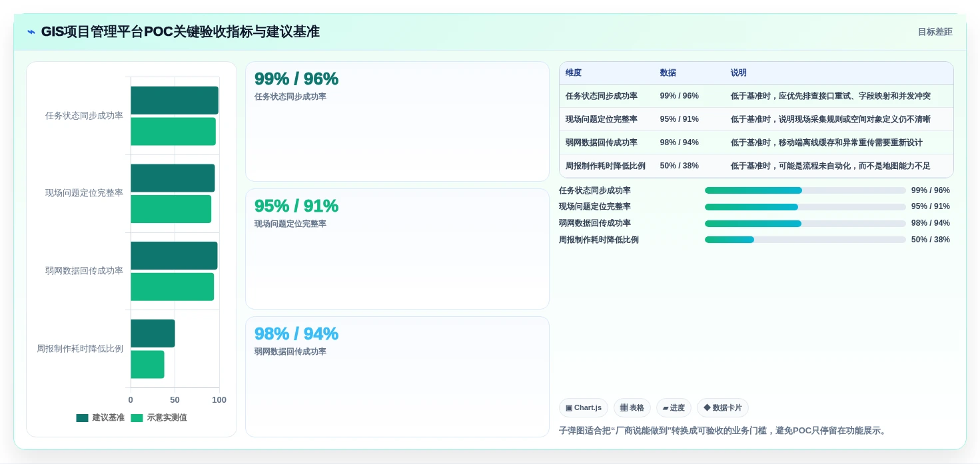Click light green bar for 弱网数据回传成功率

[x=172, y=287]
